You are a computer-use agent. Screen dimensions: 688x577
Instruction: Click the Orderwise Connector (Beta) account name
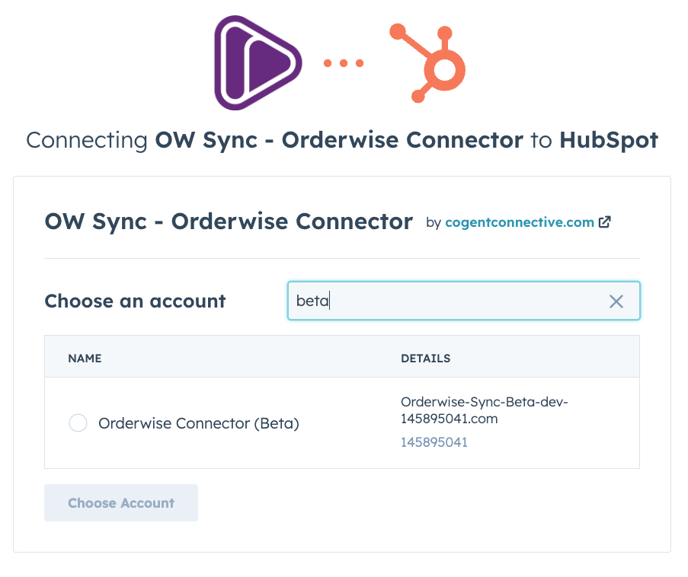[x=199, y=423]
